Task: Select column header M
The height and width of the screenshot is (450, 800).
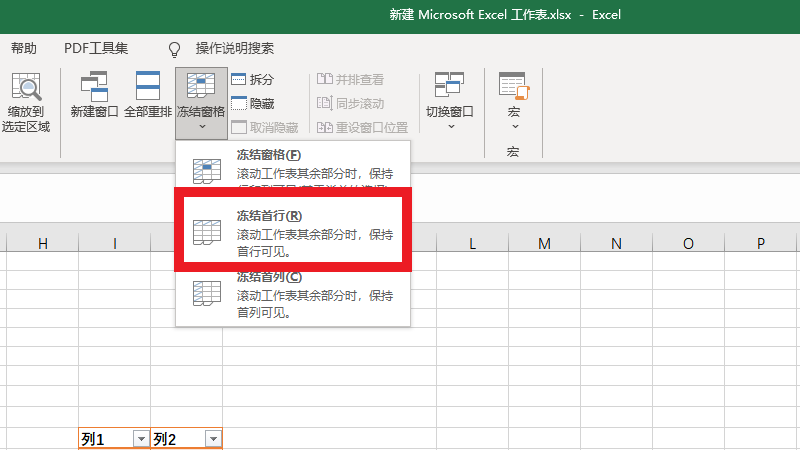Action: [544, 244]
